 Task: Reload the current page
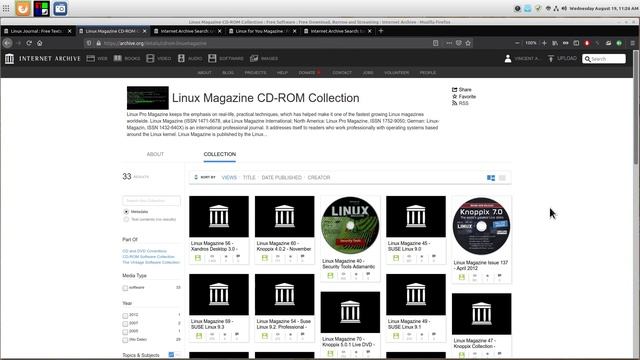(29, 43)
